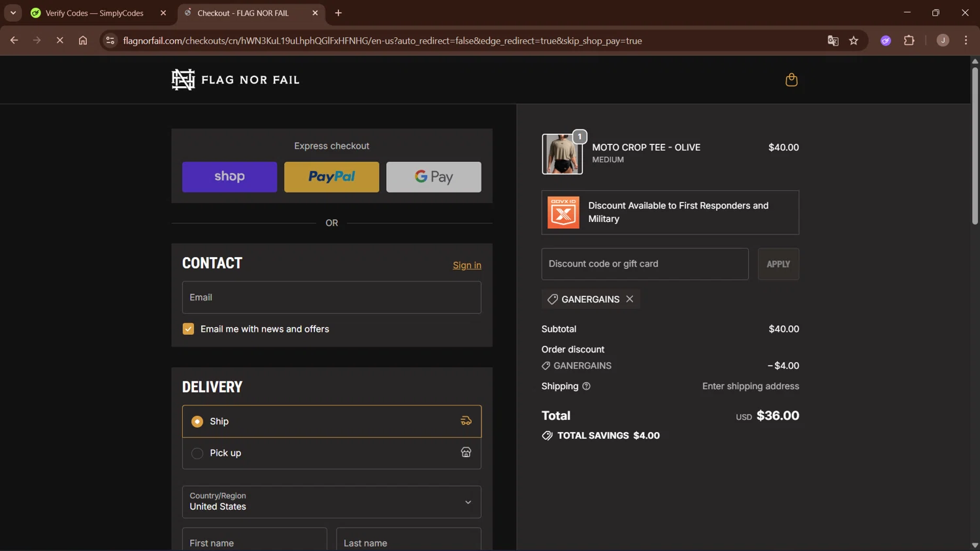This screenshot has height=551, width=980.
Task: Close the Checkout FLAG NOR FAIL tab
Action: pos(315,13)
